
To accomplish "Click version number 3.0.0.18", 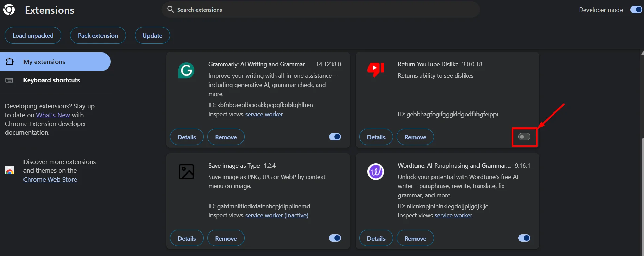I will 472,64.
